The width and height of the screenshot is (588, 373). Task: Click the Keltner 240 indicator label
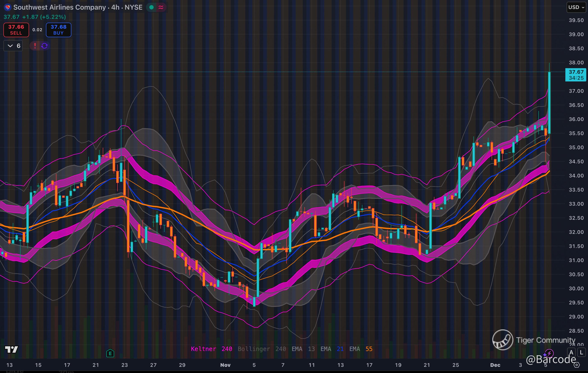pyautogui.click(x=211, y=349)
